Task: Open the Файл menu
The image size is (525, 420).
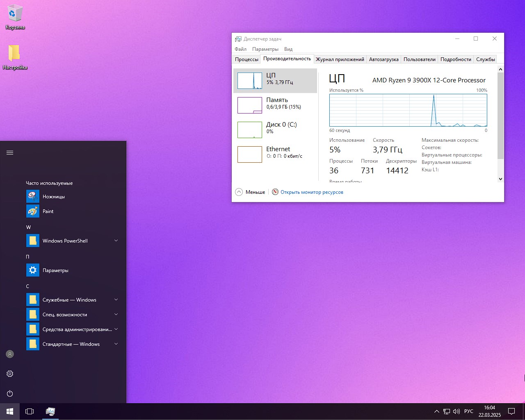Action: click(241, 49)
